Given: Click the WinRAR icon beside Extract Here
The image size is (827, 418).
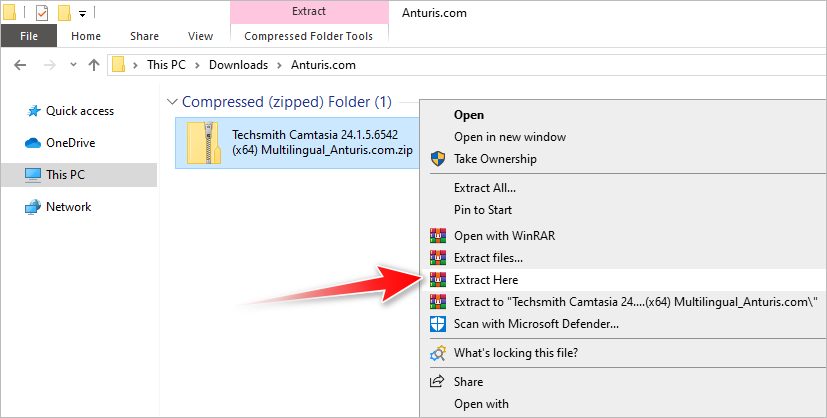Looking at the screenshot, I should [x=437, y=280].
